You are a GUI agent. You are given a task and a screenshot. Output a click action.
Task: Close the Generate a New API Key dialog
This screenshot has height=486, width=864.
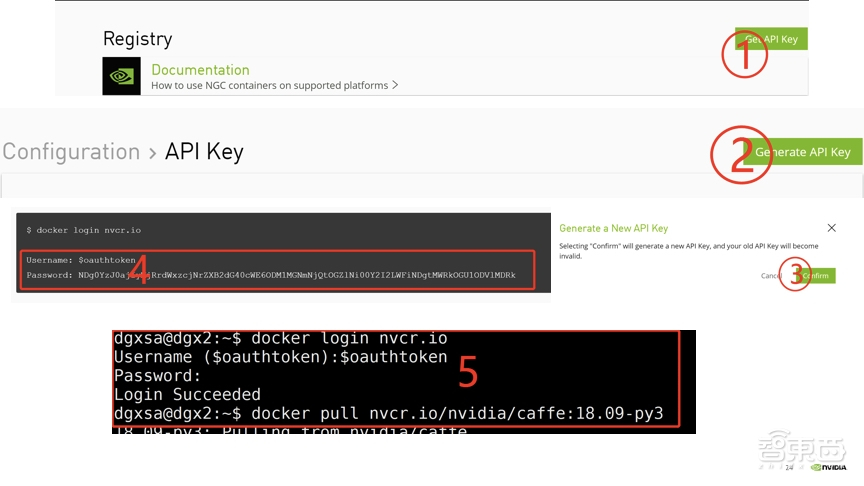[832, 228]
